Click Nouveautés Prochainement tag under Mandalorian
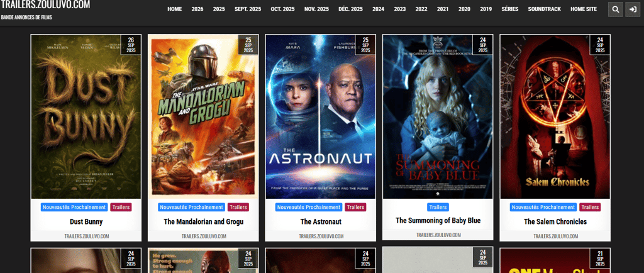 (191, 208)
